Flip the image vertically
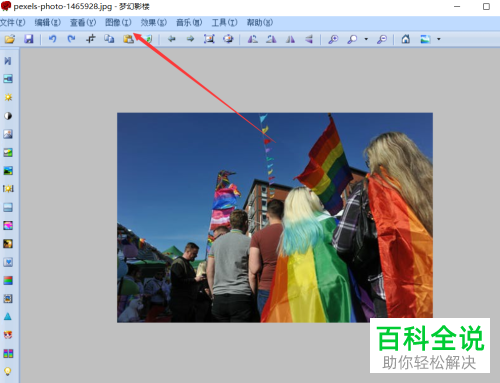Viewport: 500px width, 383px height. point(309,39)
